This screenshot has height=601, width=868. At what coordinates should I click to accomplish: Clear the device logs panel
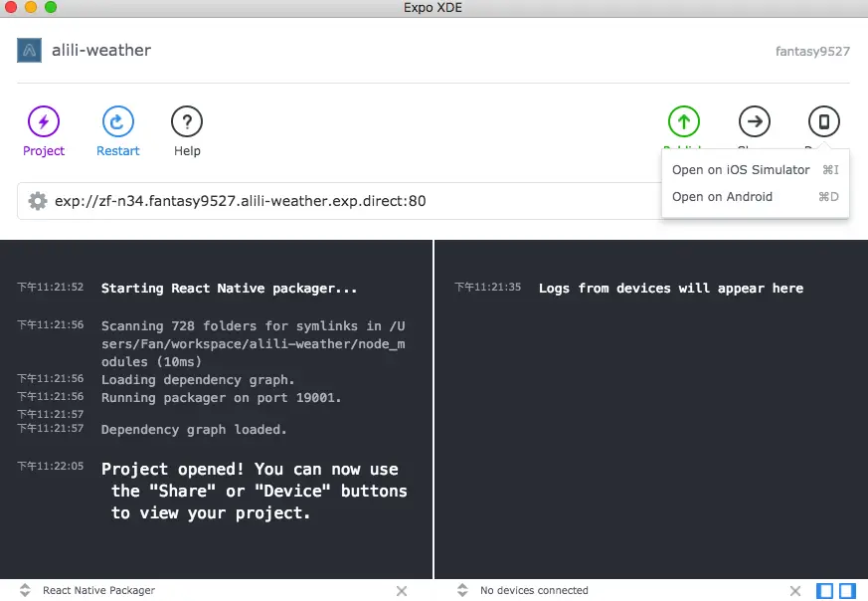pyautogui.click(x=795, y=591)
